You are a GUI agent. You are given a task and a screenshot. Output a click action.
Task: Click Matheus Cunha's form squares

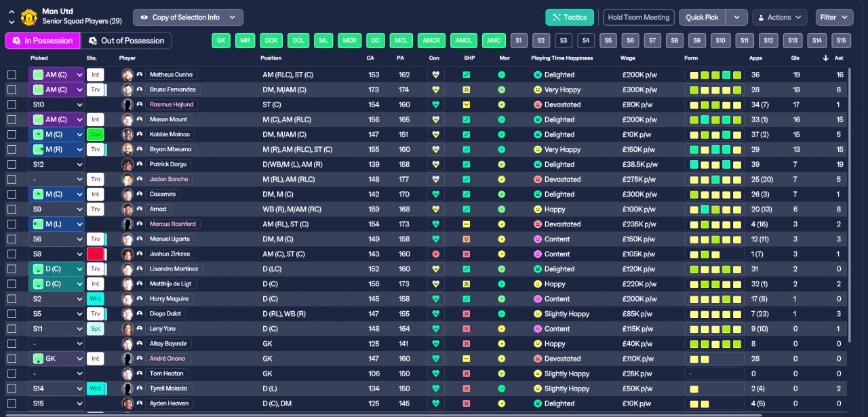click(715, 75)
